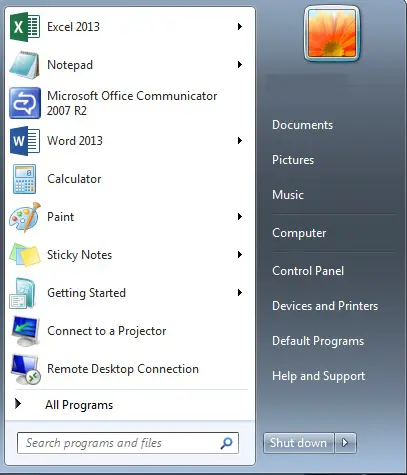
Task: Expand Paint jump list arrow
Action: [x=240, y=217]
